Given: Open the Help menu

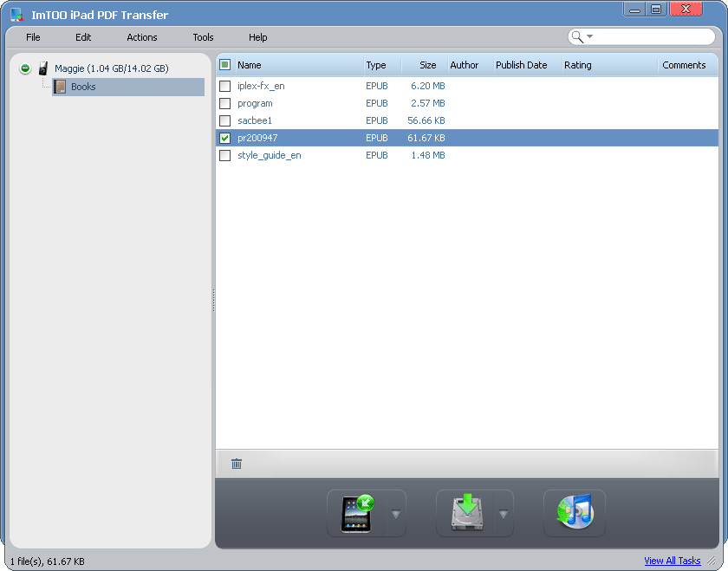Looking at the screenshot, I should [258, 37].
